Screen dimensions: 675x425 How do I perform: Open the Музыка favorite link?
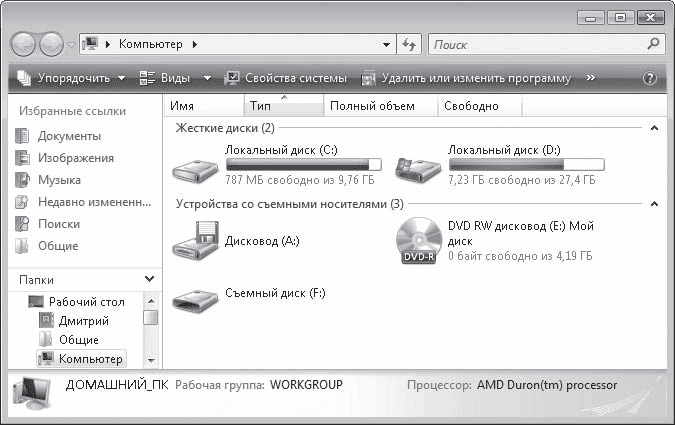(x=59, y=180)
